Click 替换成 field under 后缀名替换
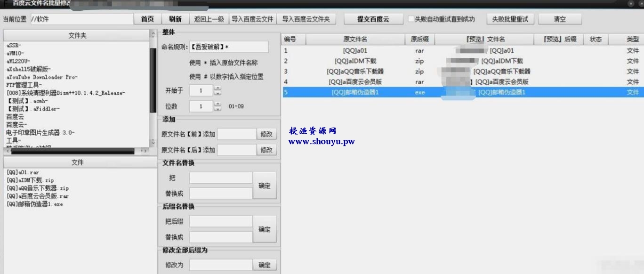644x274 pixels. [221, 237]
